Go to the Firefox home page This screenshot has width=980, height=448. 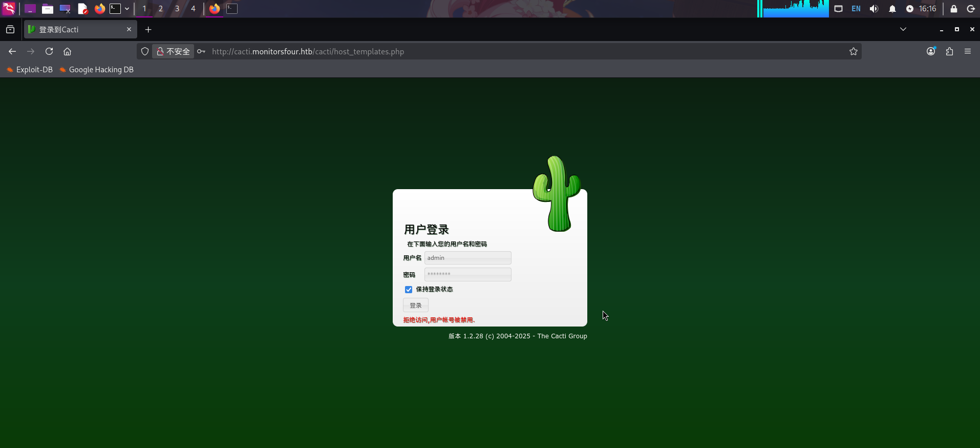click(67, 51)
